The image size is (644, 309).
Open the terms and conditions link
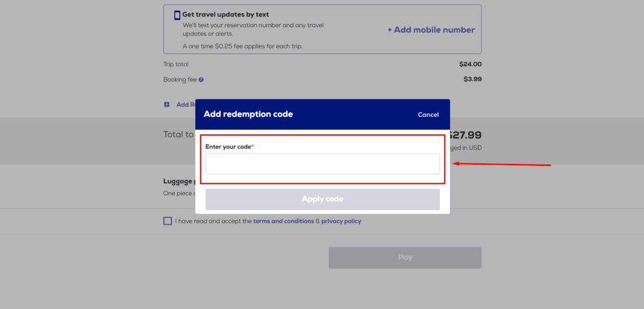coord(283,221)
